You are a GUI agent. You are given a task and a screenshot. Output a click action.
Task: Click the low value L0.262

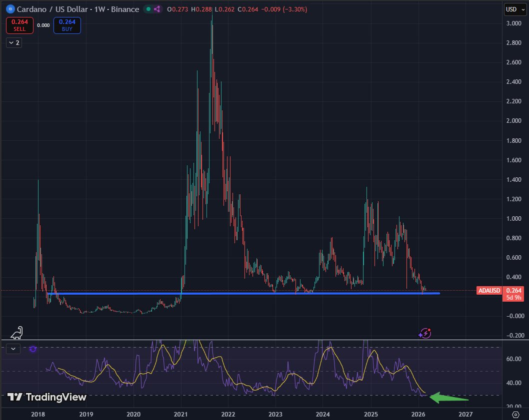tap(224, 9)
